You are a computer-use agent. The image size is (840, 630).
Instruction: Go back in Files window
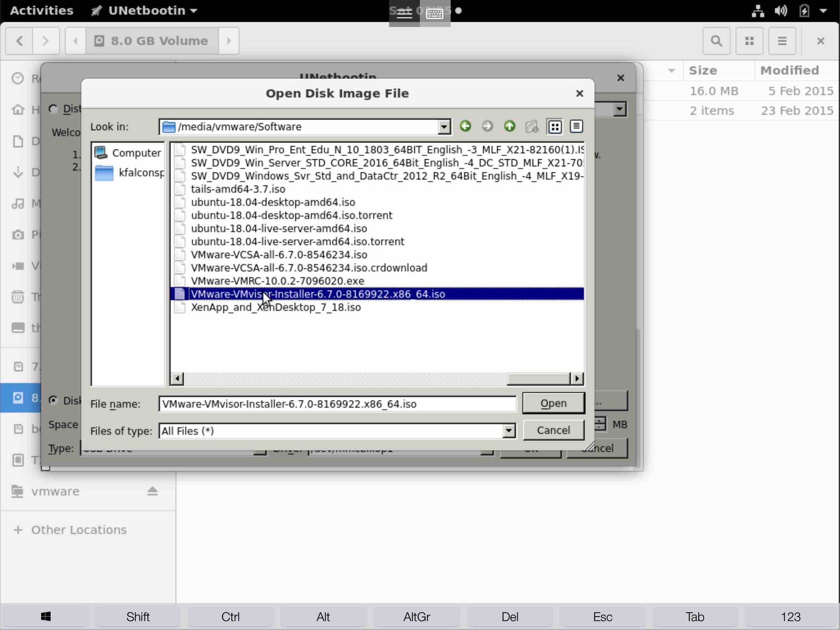pyautogui.click(x=19, y=41)
